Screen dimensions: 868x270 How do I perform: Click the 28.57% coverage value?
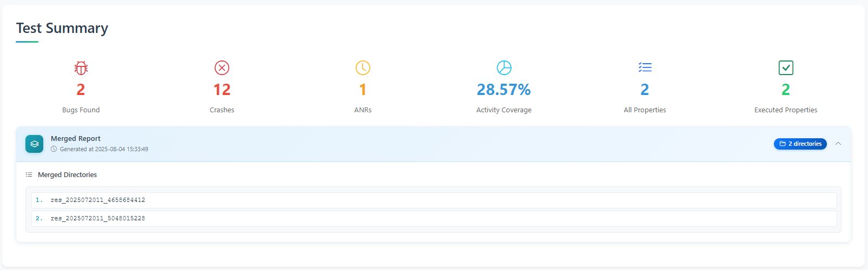tap(503, 90)
